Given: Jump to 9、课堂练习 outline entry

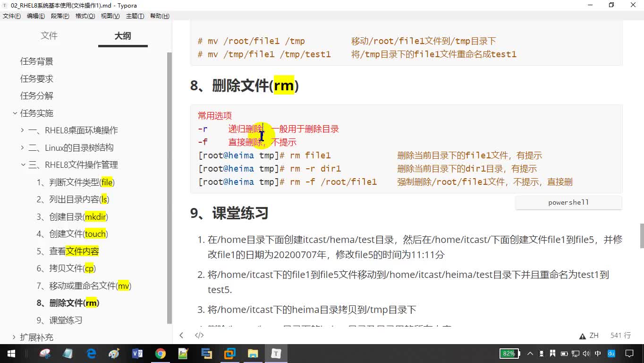Looking at the screenshot, I should pyautogui.click(x=59, y=320).
